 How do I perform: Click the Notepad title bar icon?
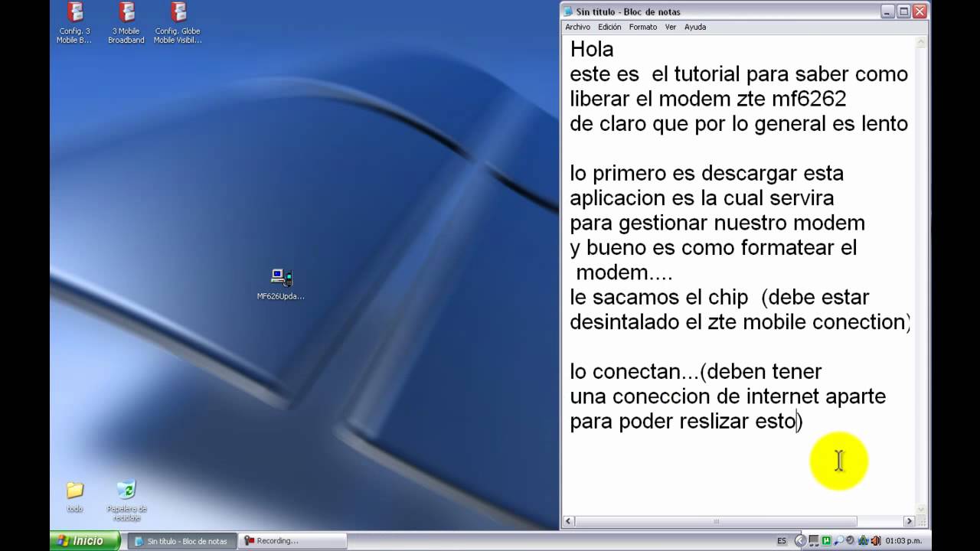click(x=568, y=11)
